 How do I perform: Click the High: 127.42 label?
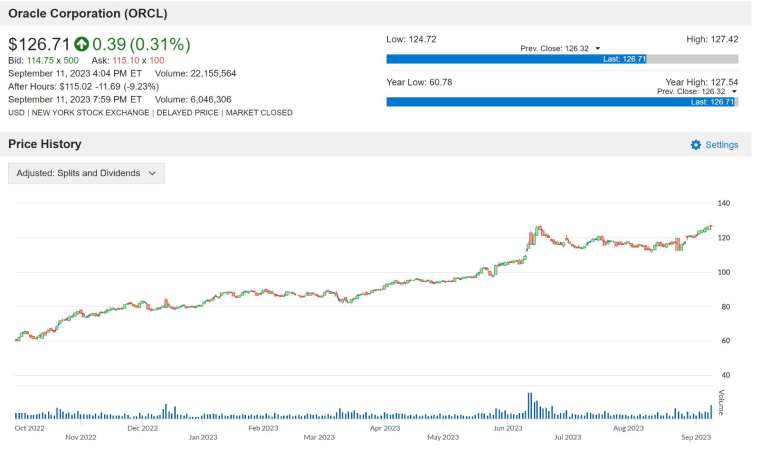712,39
